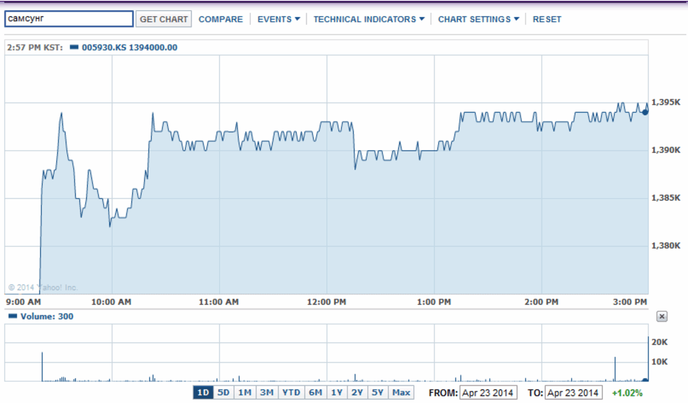
Task: Click the Volume: 300 legend label
Action: (x=47, y=317)
